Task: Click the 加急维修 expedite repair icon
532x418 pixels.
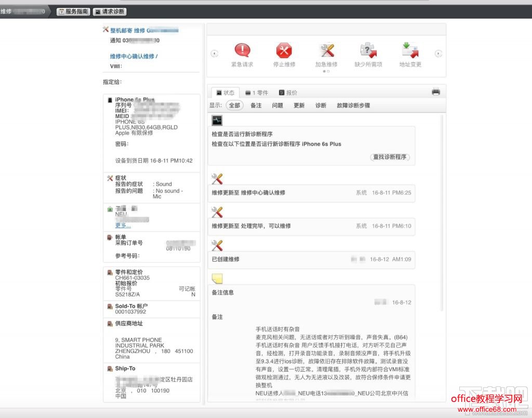Action: tap(326, 50)
